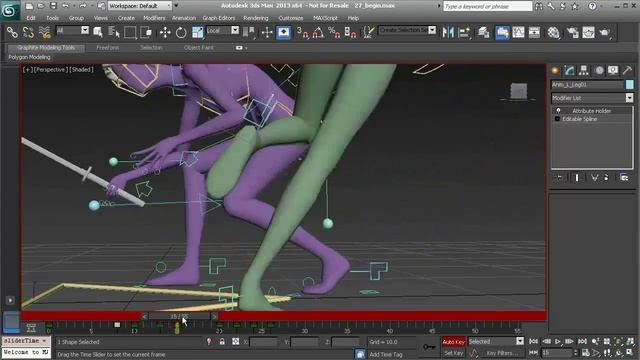This screenshot has height=360, width=640.
Task: Toggle the Selection Lock padlock in status bar
Action: (222, 342)
